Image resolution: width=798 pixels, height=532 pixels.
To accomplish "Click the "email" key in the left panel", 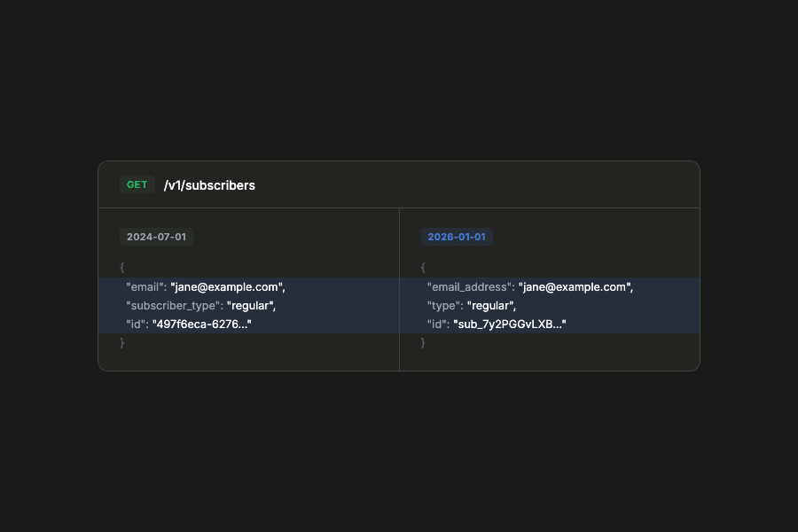I will [146, 286].
